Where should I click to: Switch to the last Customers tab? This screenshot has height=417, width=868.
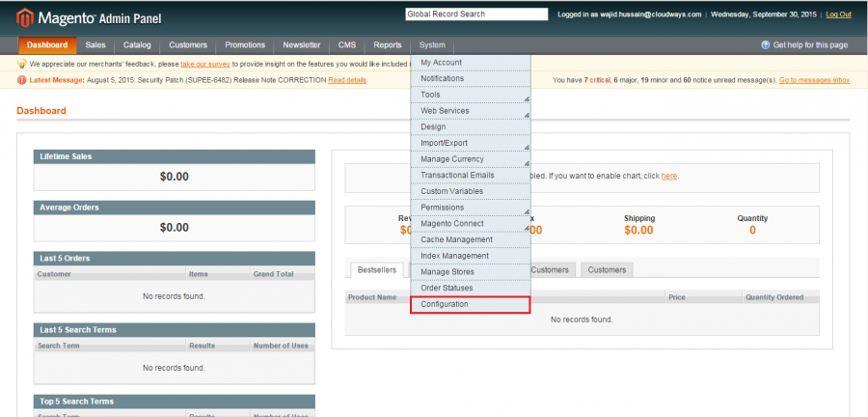tap(607, 269)
